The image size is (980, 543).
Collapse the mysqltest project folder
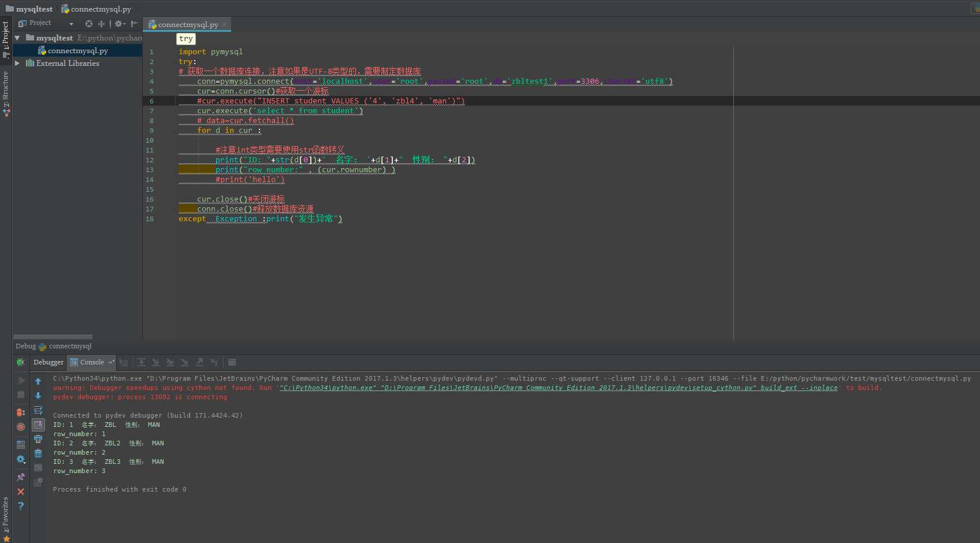[17, 38]
